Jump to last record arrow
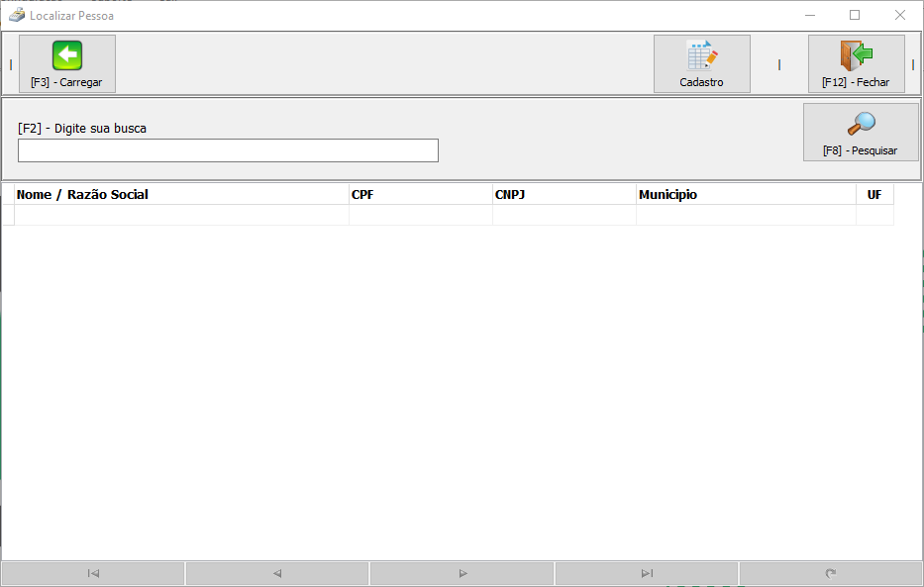The image size is (924, 587). coord(647,573)
